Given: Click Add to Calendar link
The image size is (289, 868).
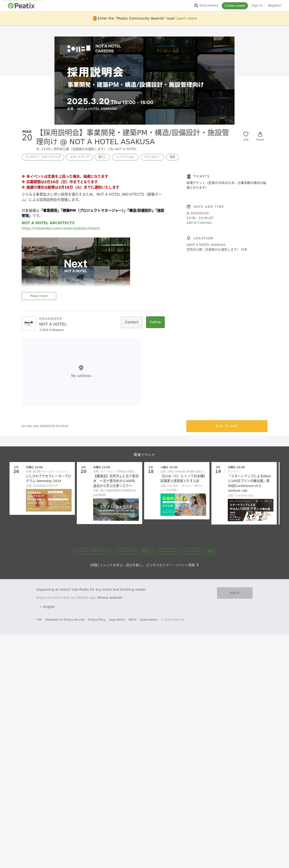Looking at the screenshot, I should pos(199,223).
